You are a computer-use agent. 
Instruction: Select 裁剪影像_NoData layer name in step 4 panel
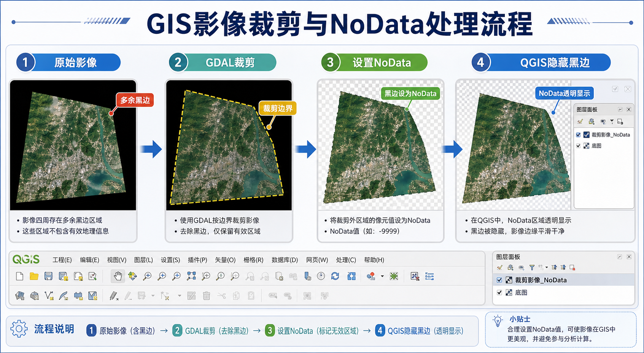click(x=611, y=135)
